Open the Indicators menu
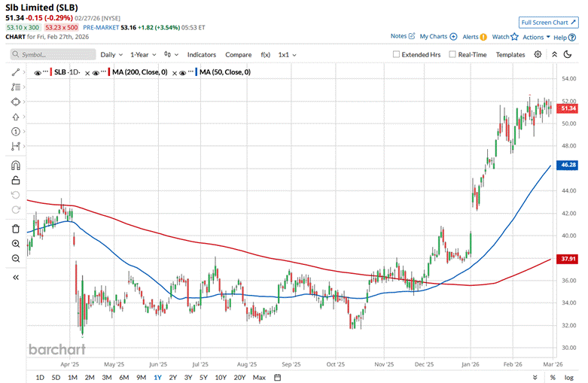The image size is (588, 383). [x=201, y=55]
